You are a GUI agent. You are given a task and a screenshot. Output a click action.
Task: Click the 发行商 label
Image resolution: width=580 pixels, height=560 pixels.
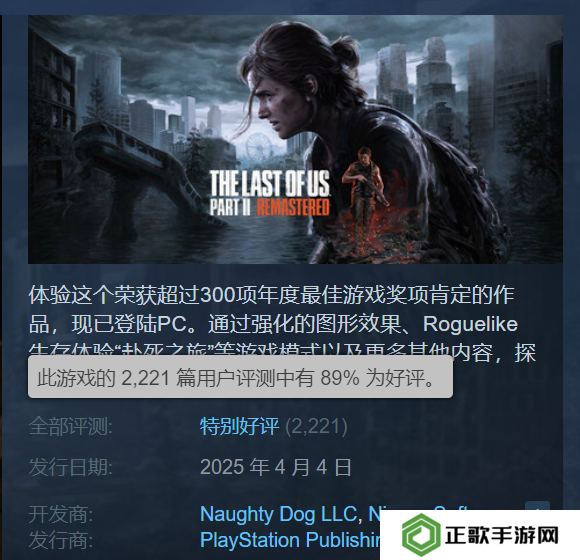coord(61,540)
